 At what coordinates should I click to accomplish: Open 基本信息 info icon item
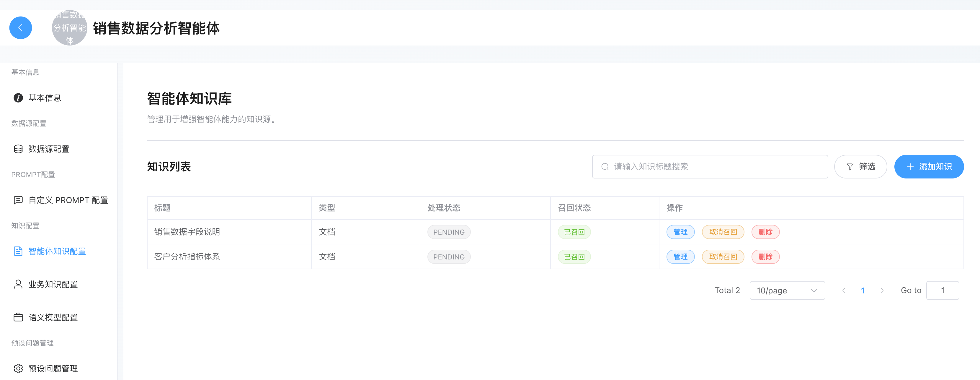pos(18,98)
